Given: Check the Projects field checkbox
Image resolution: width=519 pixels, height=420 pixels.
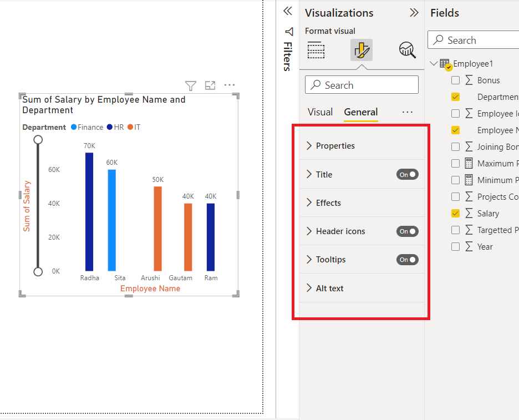Looking at the screenshot, I should point(455,197).
